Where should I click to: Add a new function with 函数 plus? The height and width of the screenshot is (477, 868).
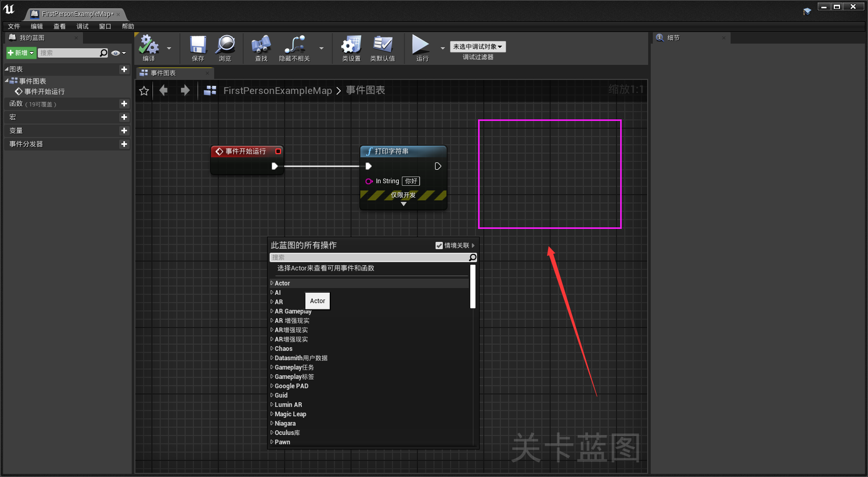[124, 104]
